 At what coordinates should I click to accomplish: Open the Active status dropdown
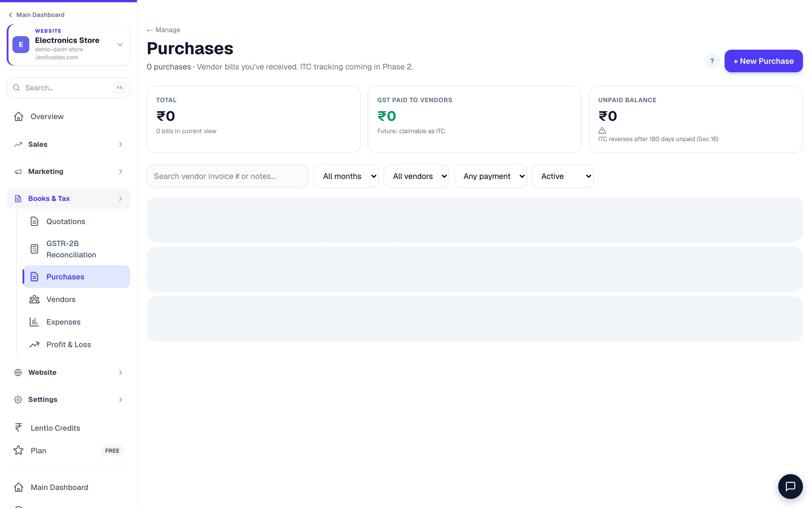[562, 176]
